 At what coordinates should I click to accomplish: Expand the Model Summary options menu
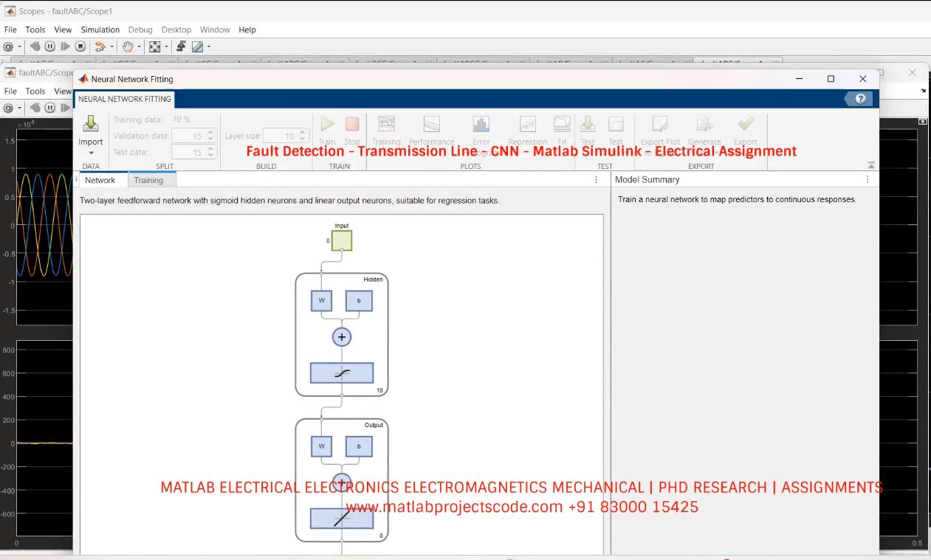coord(868,179)
